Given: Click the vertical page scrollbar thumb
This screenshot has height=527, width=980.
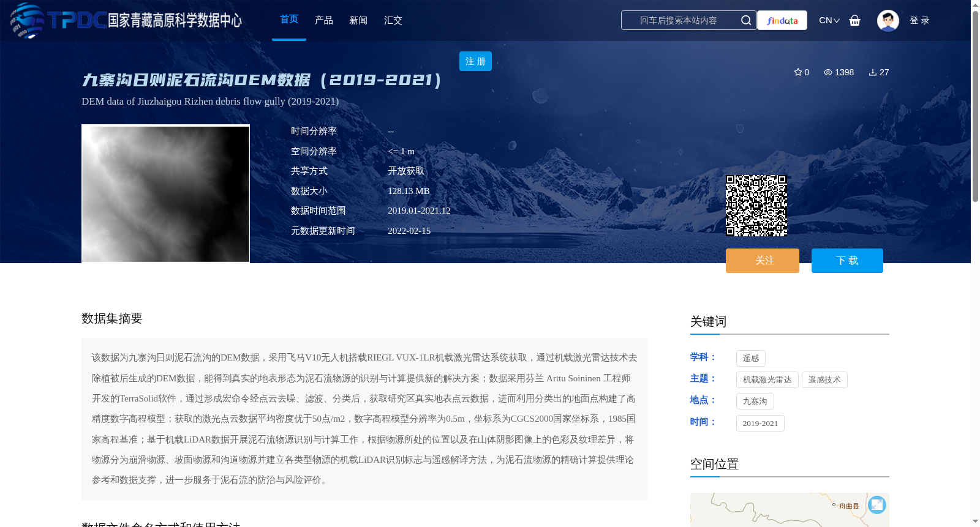Looking at the screenshot, I should [x=975, y=106].
